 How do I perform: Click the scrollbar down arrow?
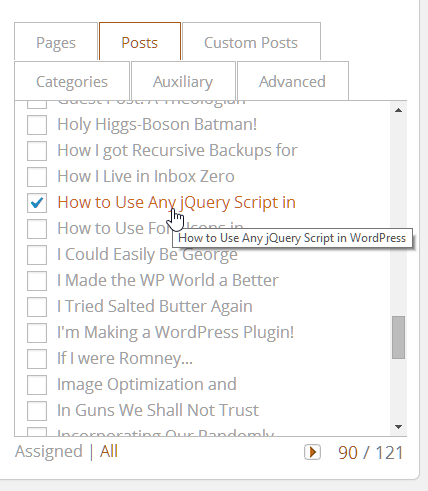click(398, 427)
